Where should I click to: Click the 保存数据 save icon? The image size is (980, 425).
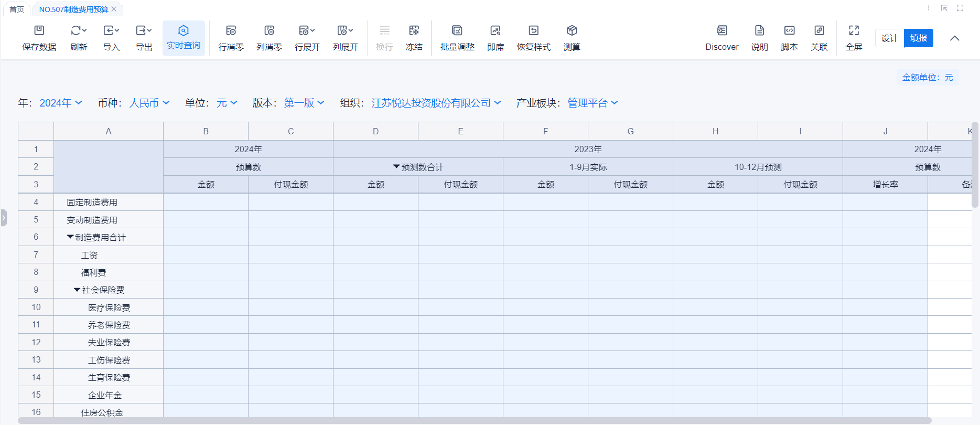point(39,31)
